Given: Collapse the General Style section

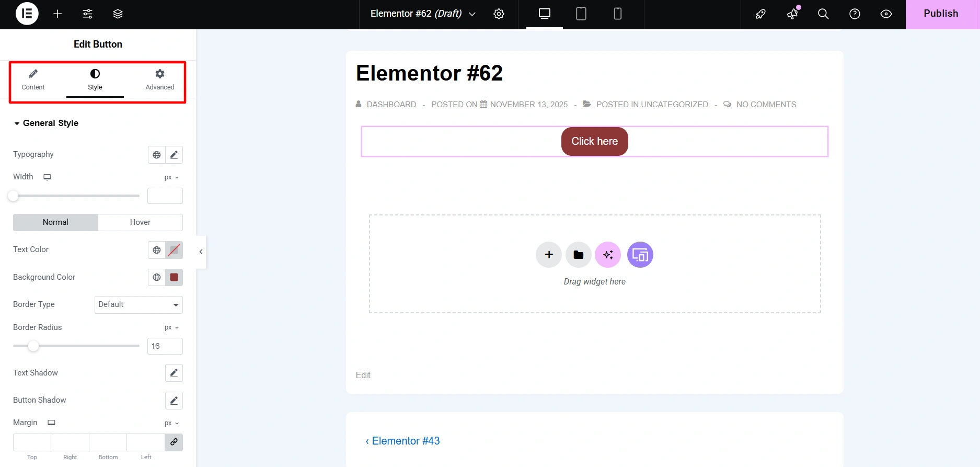Looking at the screenshot, I should [x=46, y=123].
